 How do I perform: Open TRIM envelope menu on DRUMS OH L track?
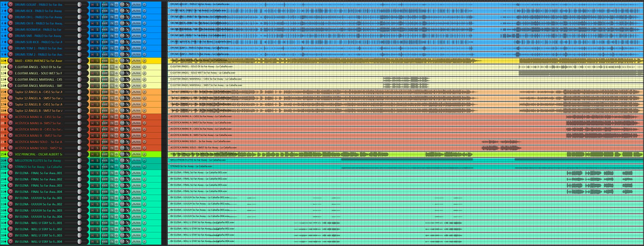pyautogui.click(x=137, y=17)
